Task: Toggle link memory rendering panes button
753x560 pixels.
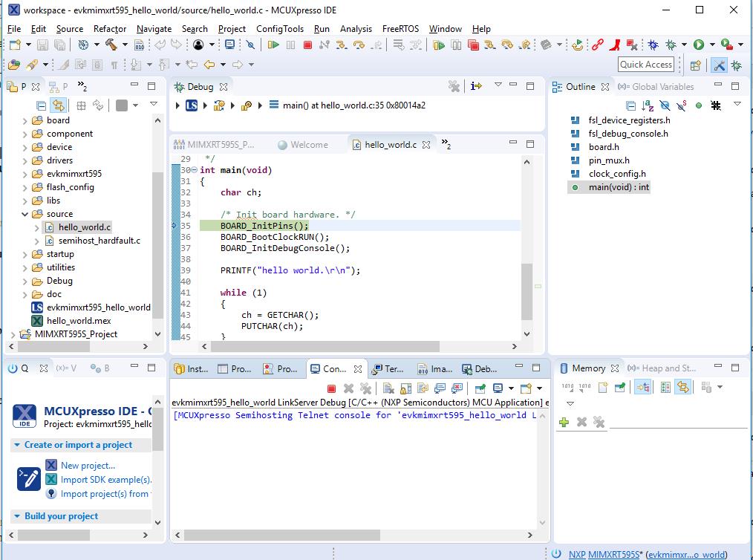Action: tap(683, 388)
